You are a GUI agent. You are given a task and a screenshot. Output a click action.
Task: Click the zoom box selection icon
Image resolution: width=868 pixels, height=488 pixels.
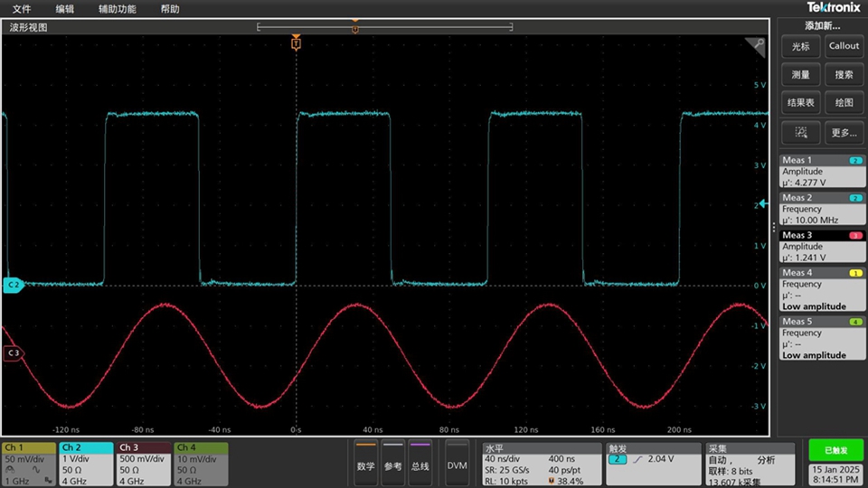(x=801, y=133)
